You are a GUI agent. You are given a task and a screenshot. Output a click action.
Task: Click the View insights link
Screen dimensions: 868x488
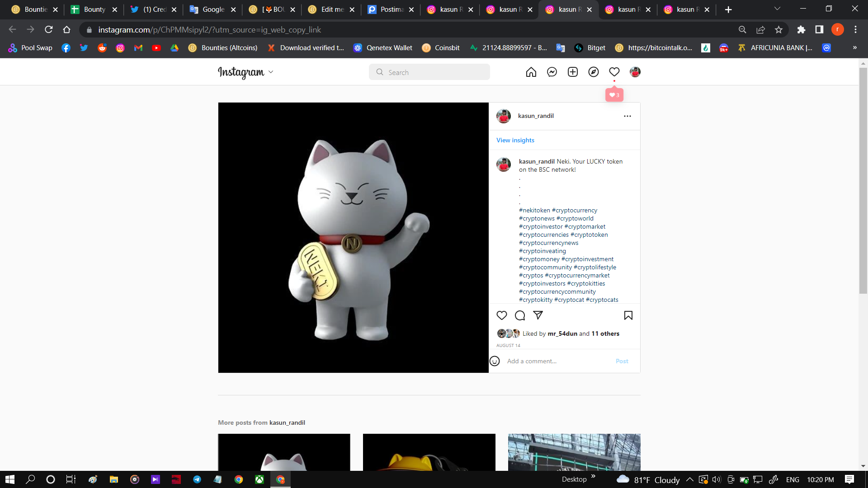(x=515, y=140)
